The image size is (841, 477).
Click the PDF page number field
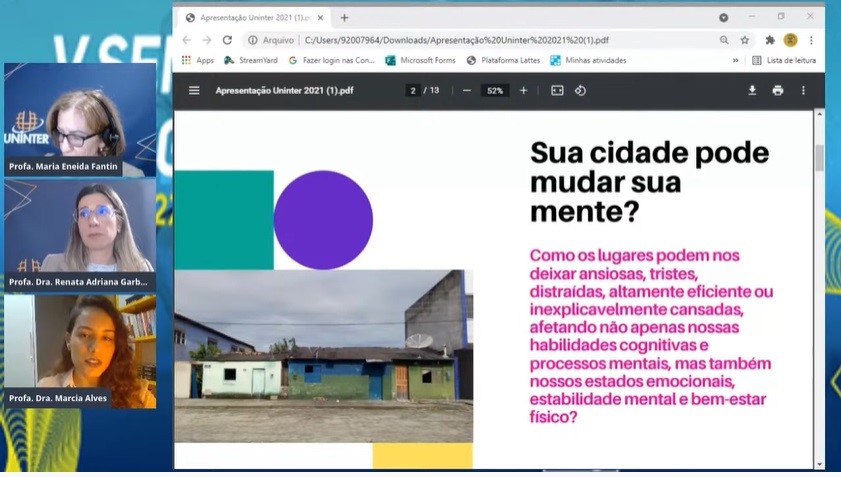point(413,90)
